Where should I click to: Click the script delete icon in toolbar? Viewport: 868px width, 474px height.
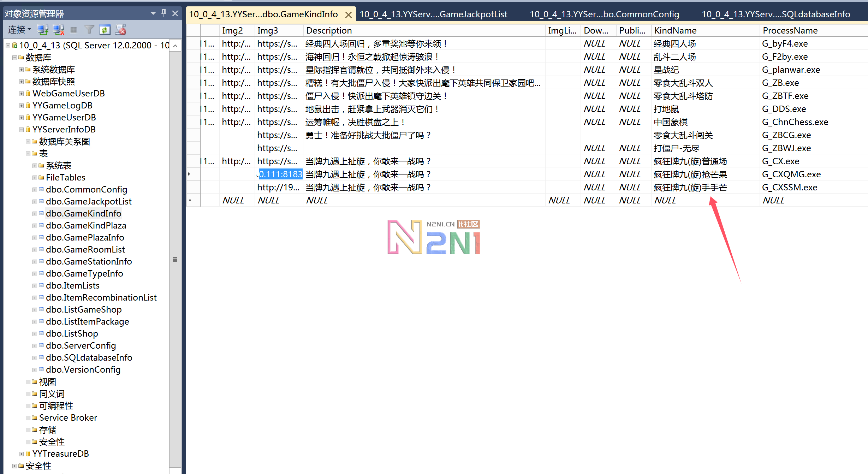[121, 30]
